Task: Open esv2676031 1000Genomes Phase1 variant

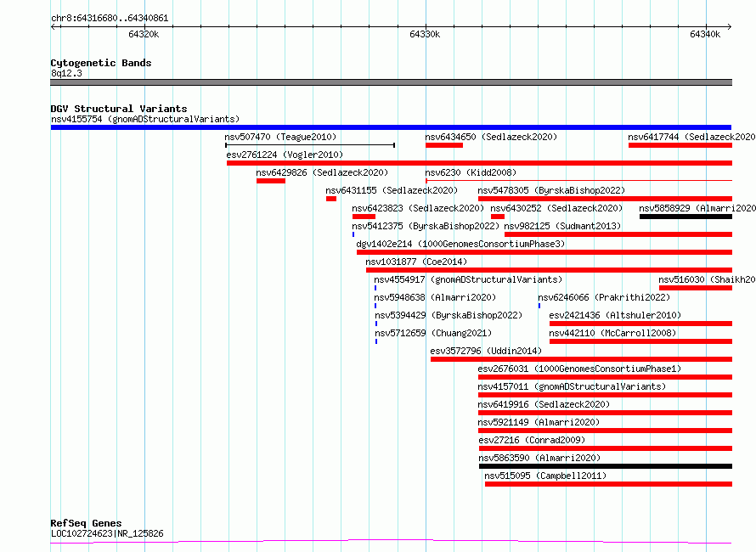Action: (579, 369)
